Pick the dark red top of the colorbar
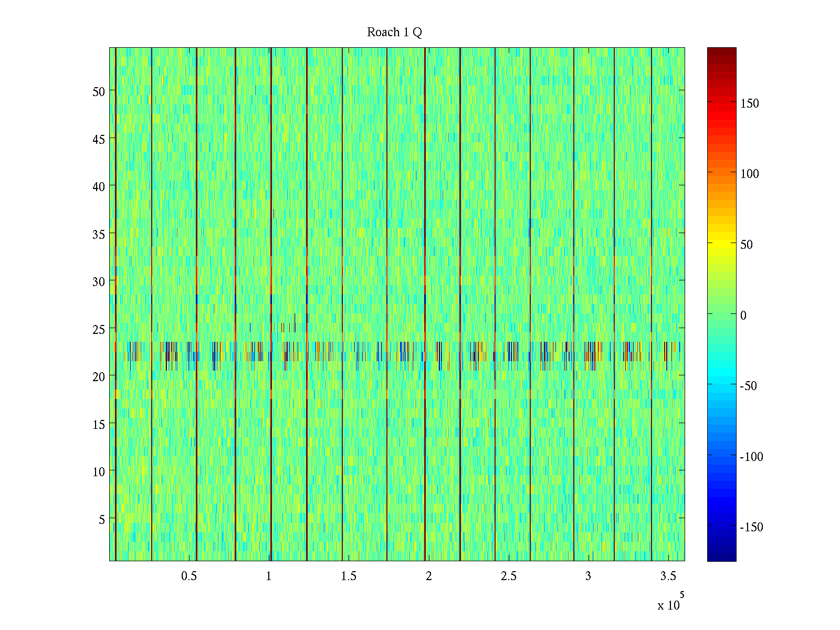The height and width of the screenshot is (630, 840). point(721,51)
